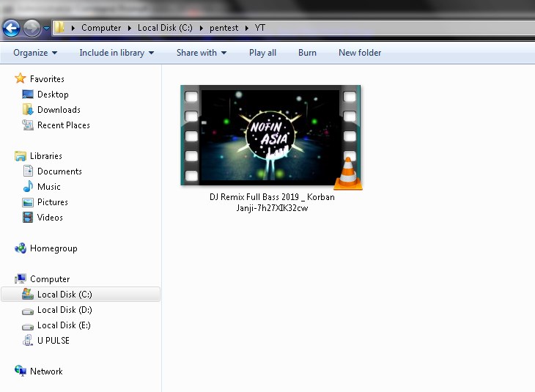Select Local Disk (C:) in address breadcrumb
Viewport: 535px width, 392px height.
(x=165, y=28)
